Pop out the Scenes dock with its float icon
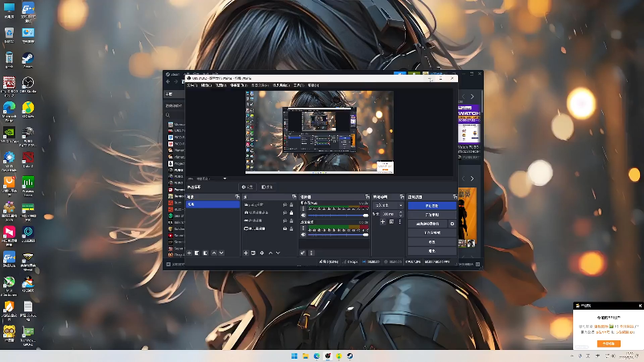 [237, 197]
